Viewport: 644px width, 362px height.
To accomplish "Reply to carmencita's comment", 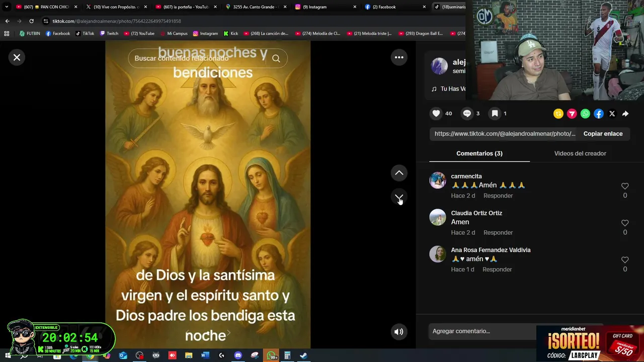I will 498,196.
